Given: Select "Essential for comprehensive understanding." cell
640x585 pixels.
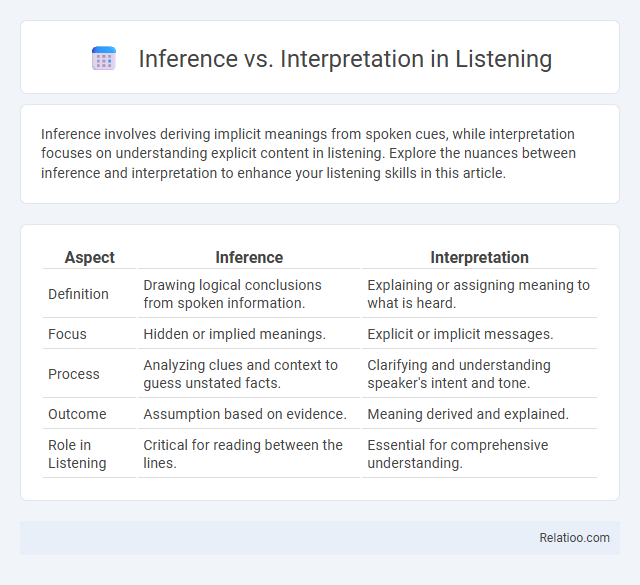Looking at the screenshot, I should coord(458,454).
